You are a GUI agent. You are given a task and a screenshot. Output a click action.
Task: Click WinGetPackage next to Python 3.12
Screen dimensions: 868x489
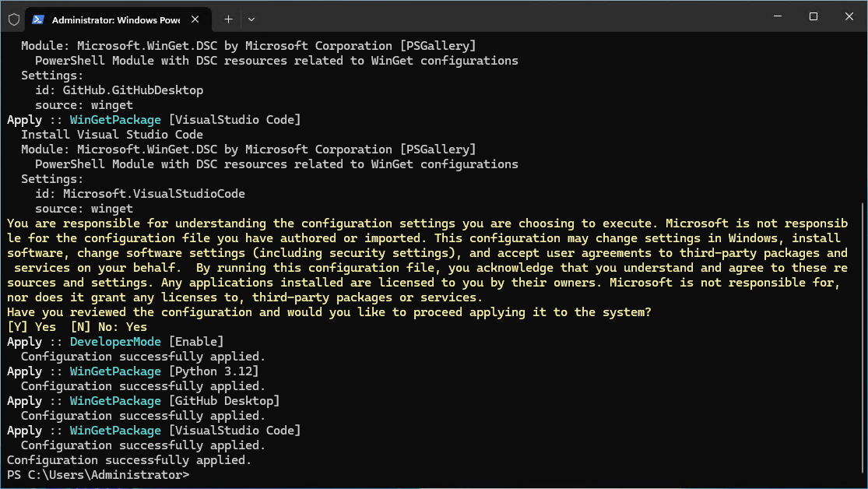click(x=115, y=371)
